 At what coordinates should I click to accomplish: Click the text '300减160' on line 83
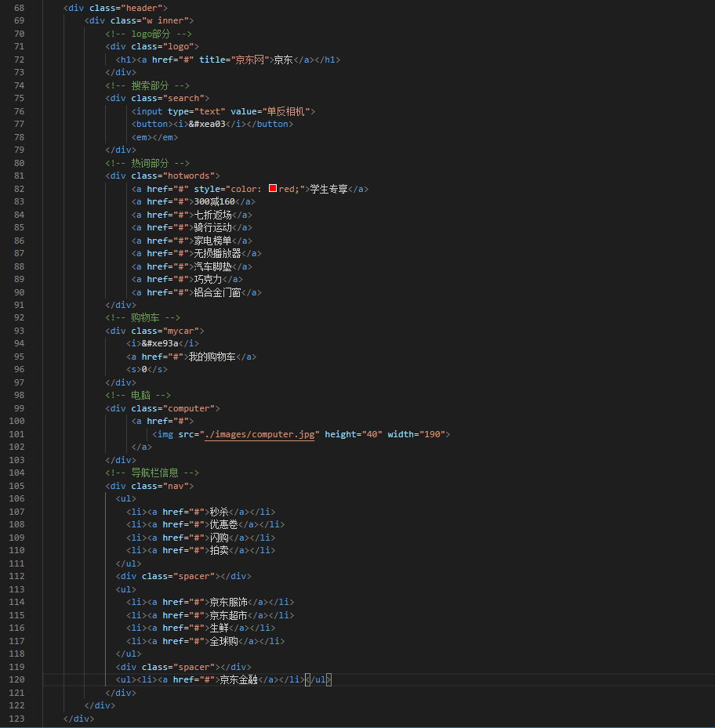point(214,201)
